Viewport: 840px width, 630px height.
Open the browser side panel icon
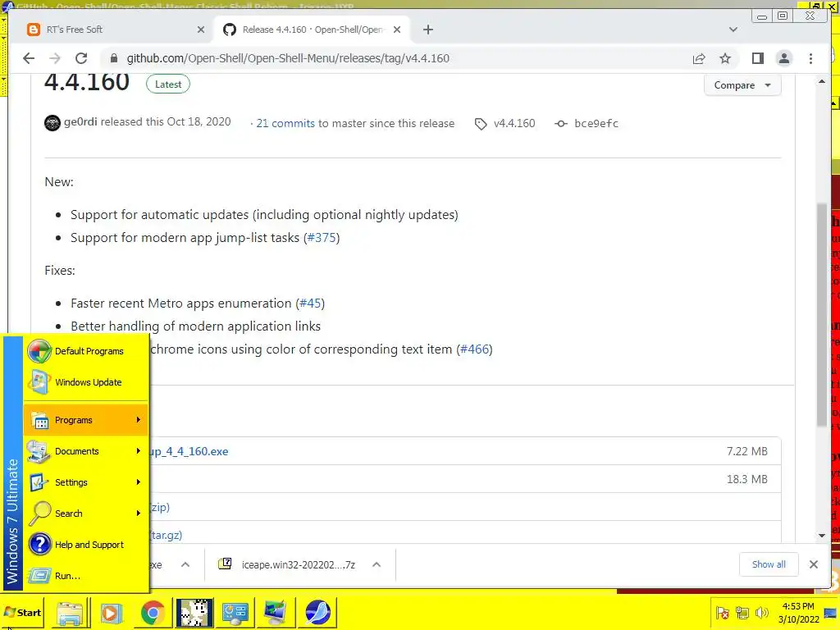(757, 58)
